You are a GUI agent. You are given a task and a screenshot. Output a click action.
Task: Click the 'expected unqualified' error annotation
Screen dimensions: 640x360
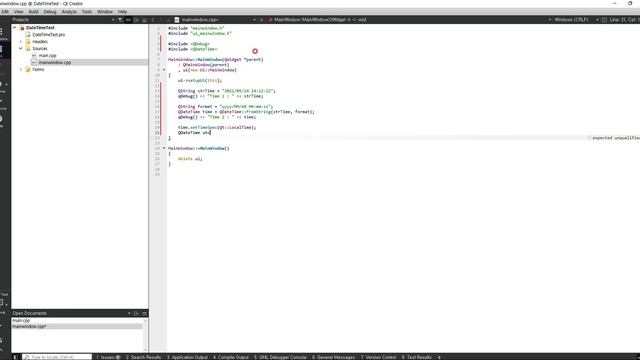click(616, 138)
